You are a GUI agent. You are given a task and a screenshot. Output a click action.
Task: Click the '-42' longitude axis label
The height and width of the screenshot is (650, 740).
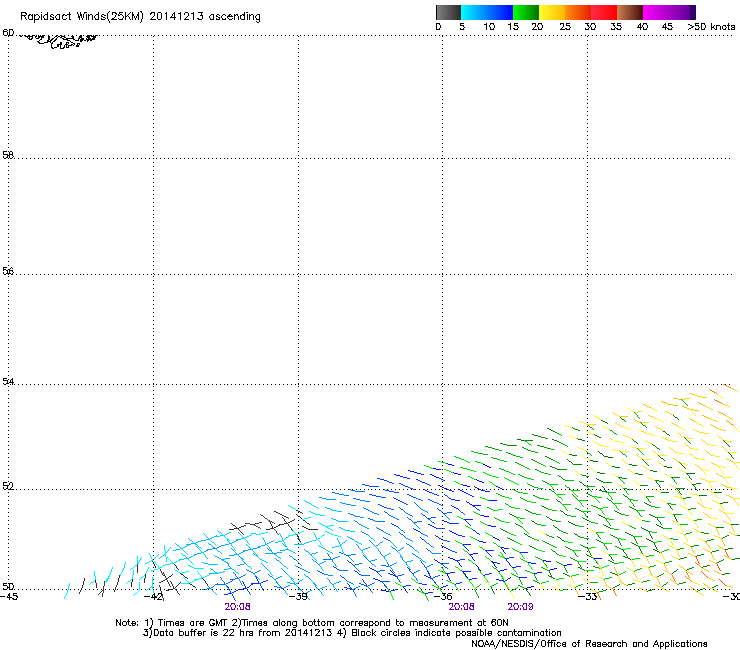[153, 596]
